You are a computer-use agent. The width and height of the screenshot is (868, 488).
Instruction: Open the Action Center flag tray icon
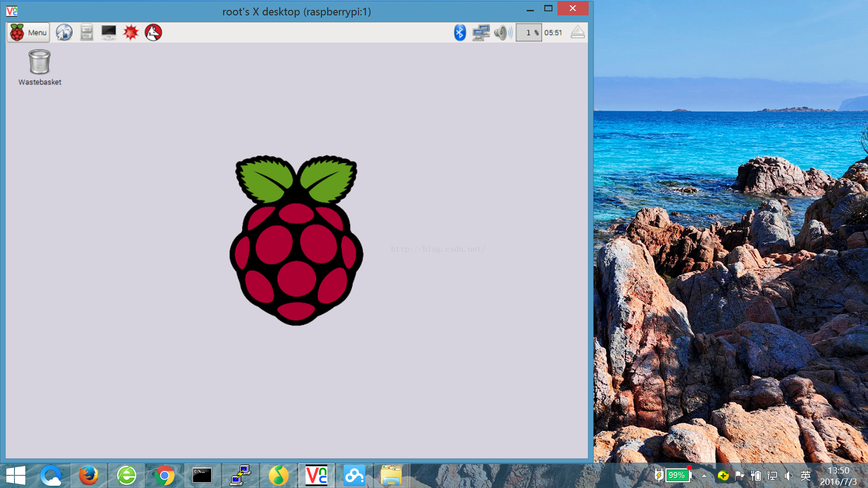point(740,476)
